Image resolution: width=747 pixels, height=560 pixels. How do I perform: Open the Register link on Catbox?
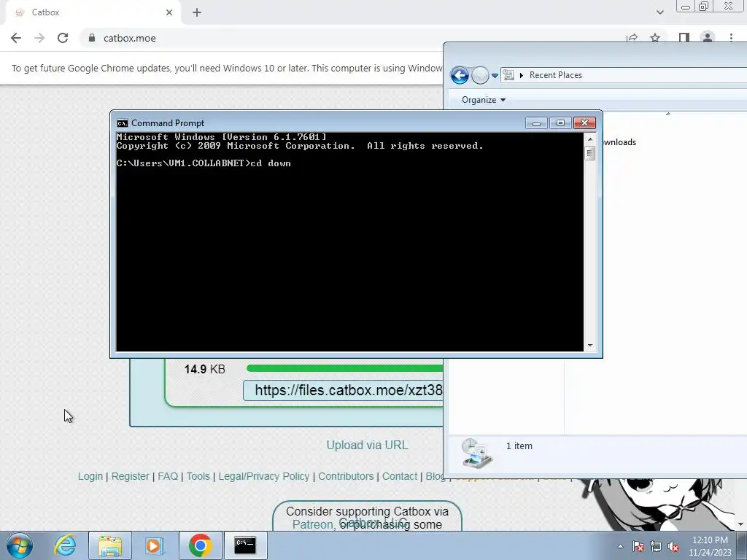[x=130, y=476]
